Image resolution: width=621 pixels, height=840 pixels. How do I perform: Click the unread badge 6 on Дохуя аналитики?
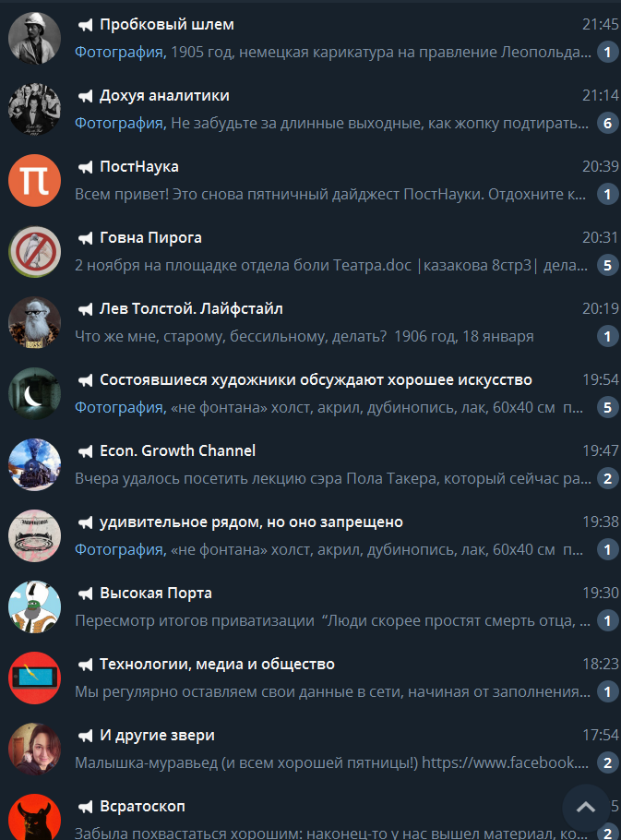pos(607,123)
